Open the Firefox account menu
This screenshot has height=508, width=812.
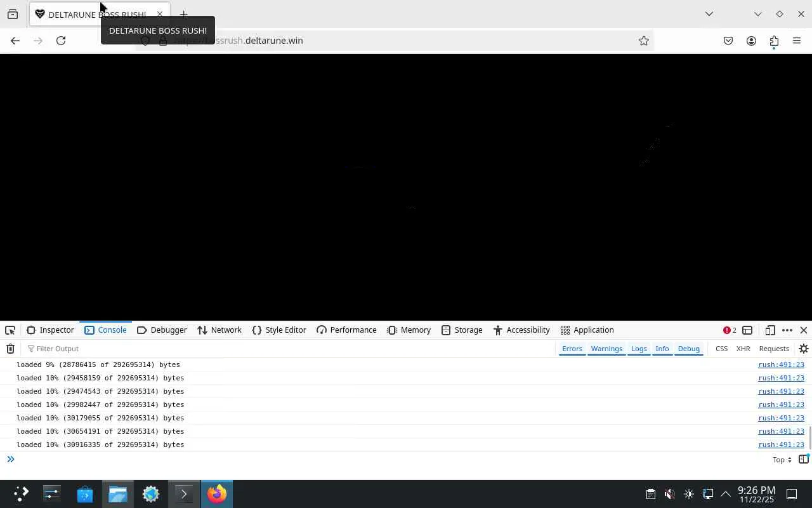pyautogui.click(x=751, y=41)
